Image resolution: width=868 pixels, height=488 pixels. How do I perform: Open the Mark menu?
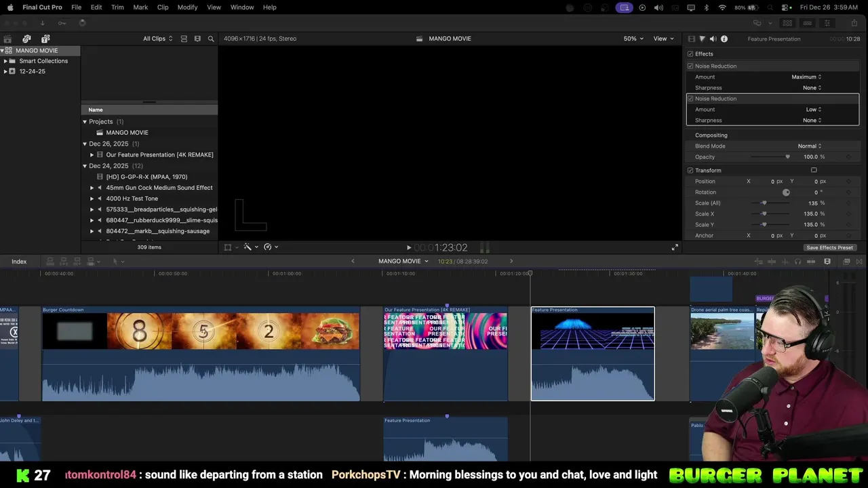[140, 7]
